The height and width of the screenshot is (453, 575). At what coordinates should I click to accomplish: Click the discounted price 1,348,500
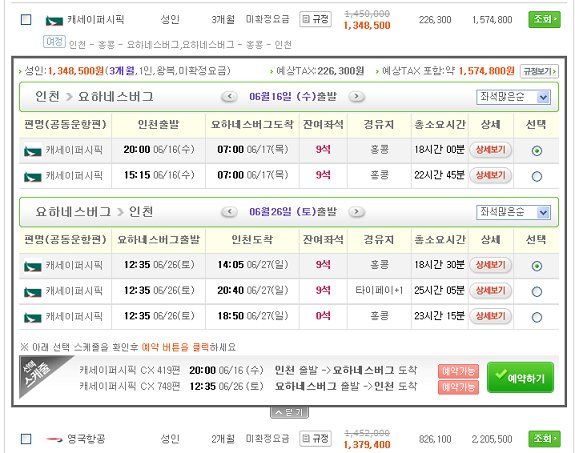coord(367,25)
